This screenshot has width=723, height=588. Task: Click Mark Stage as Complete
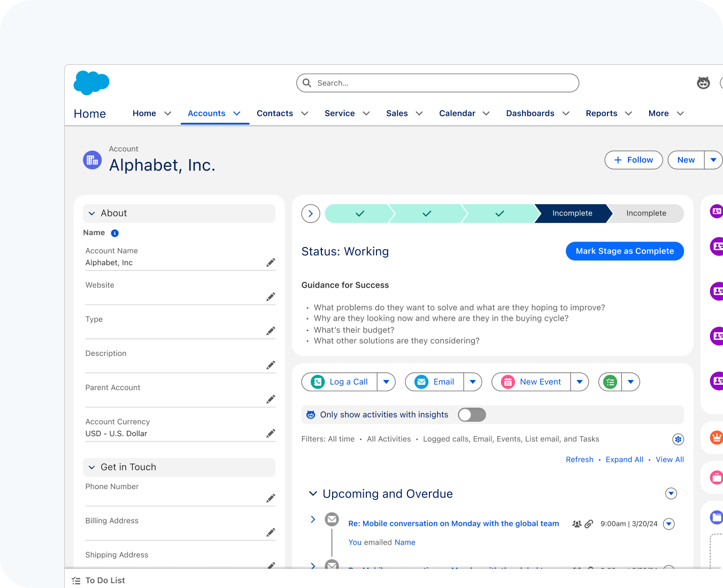click(625, 251)
